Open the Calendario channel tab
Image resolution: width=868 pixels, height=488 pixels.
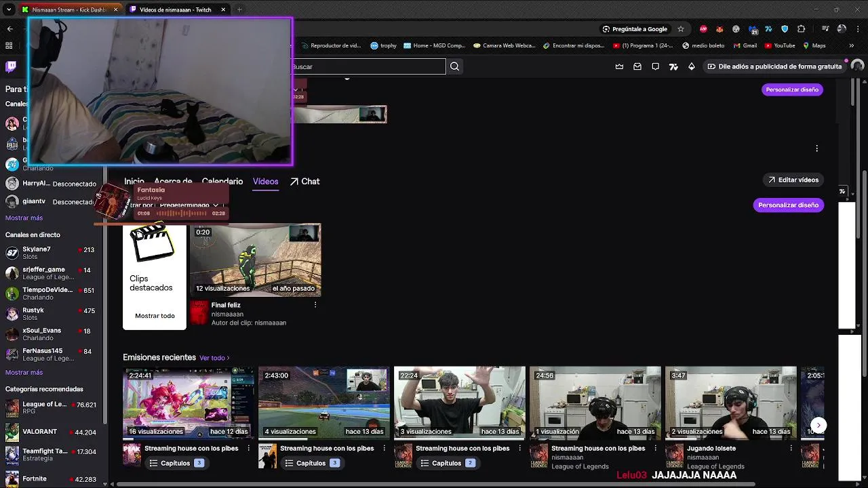pos(222,181)
